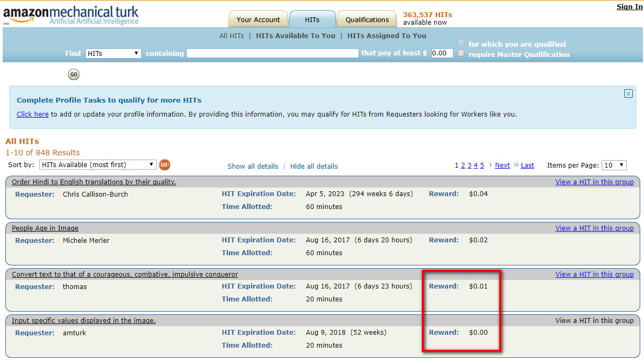The image size is (644, 360).
Task: Select HITs Assigned To You
Action: (x=387, y=36)
